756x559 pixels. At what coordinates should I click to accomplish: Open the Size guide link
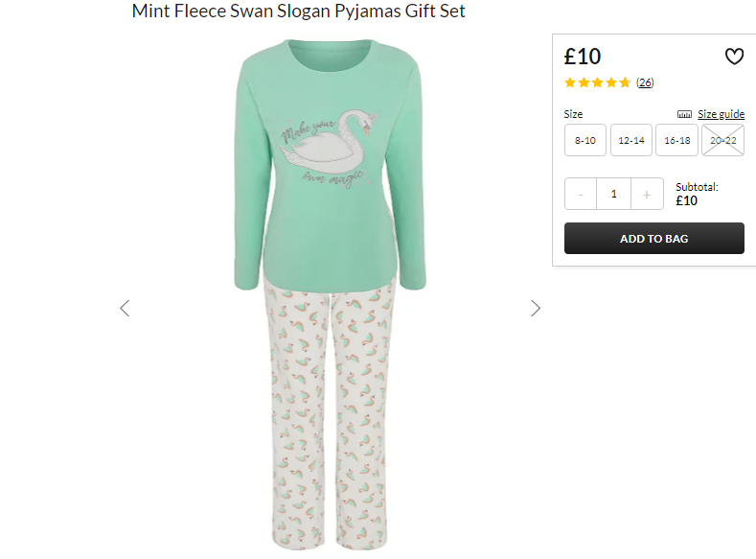[x=721, y=114]
